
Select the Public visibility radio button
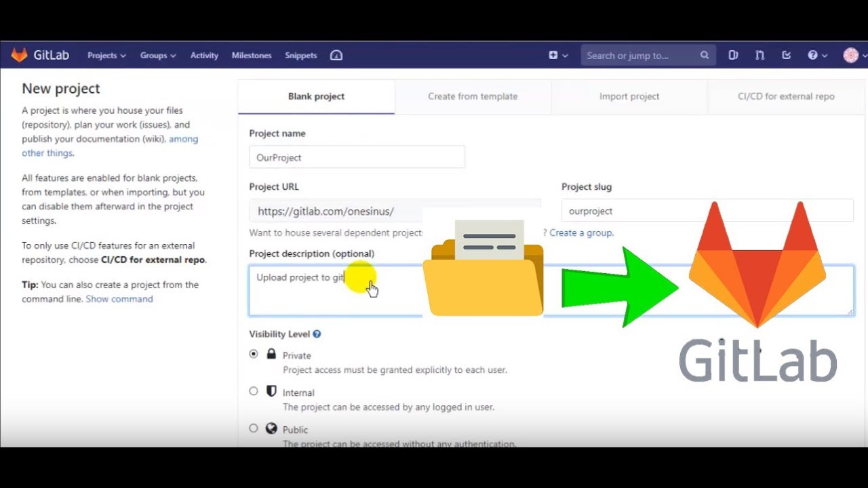pos(254,428)
